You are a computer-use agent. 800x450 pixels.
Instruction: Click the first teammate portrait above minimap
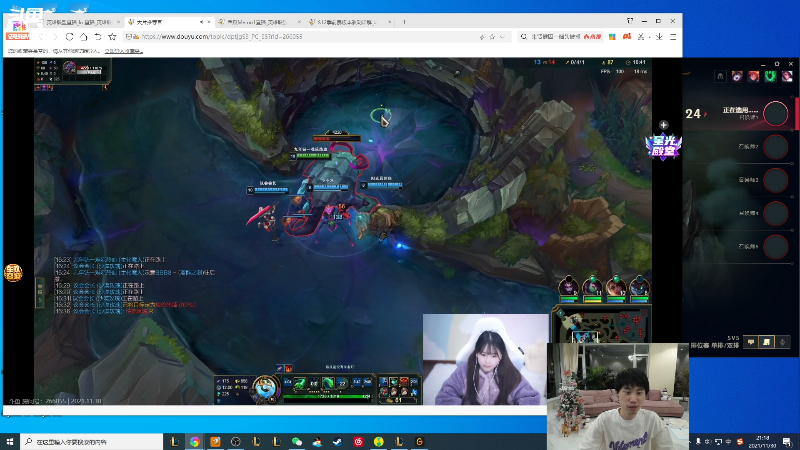coord(568,288)
